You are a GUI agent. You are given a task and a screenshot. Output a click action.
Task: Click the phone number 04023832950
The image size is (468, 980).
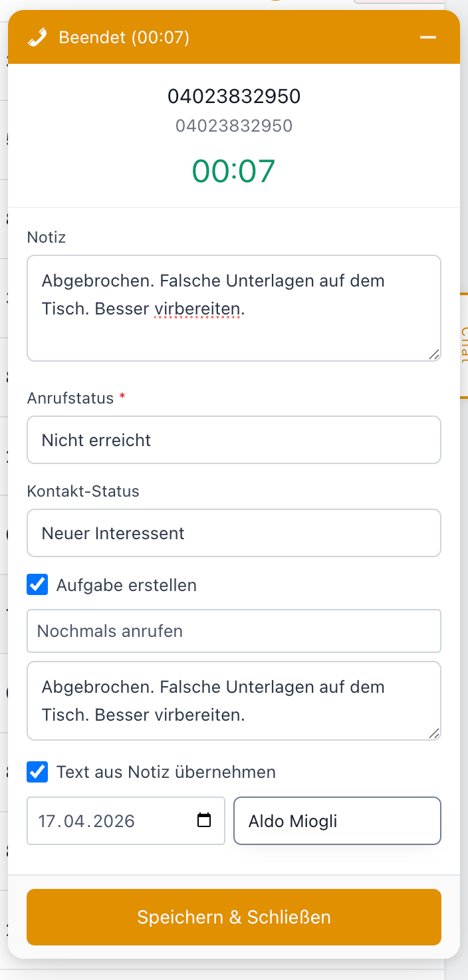point(233,96)
